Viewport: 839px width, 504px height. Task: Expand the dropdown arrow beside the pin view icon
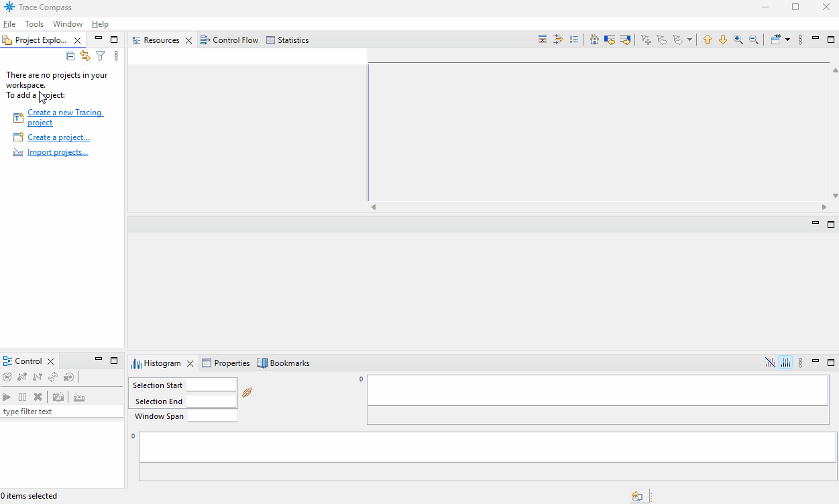click(x=787, y=40)
